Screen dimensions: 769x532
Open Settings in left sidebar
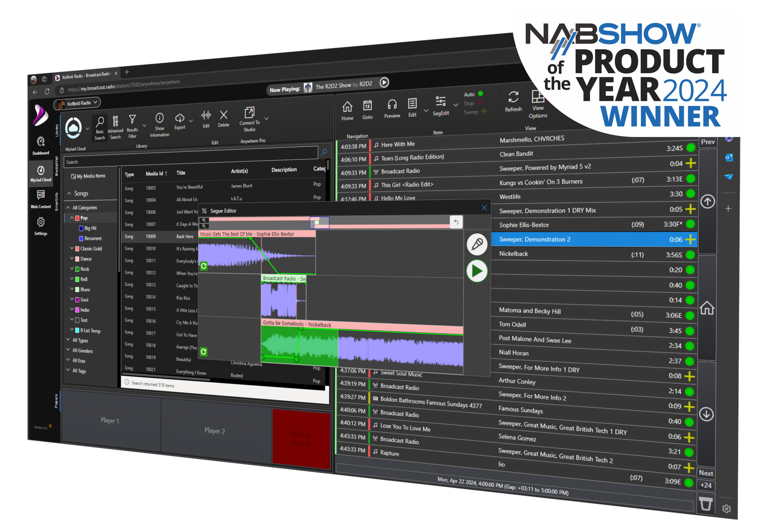click(x=41, y=226)
